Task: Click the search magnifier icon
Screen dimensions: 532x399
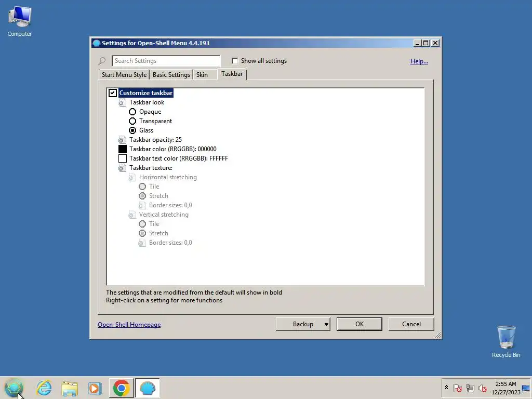Action: click(102, 61)
